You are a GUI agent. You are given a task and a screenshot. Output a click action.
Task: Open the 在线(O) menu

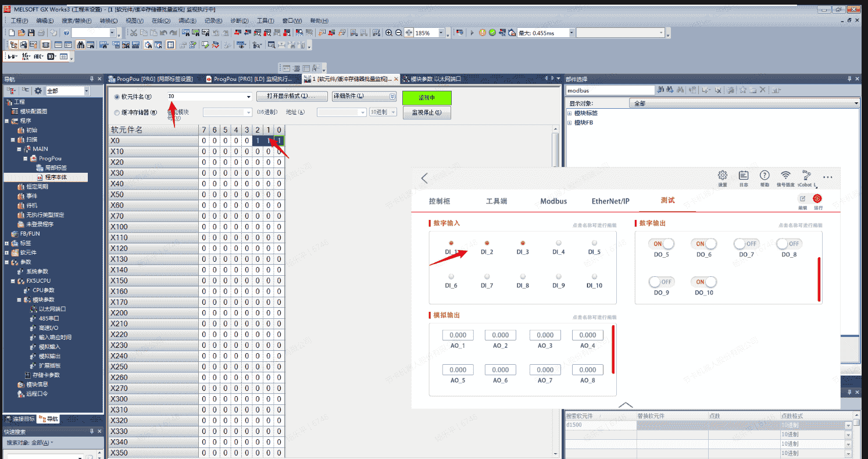point(162,21)
